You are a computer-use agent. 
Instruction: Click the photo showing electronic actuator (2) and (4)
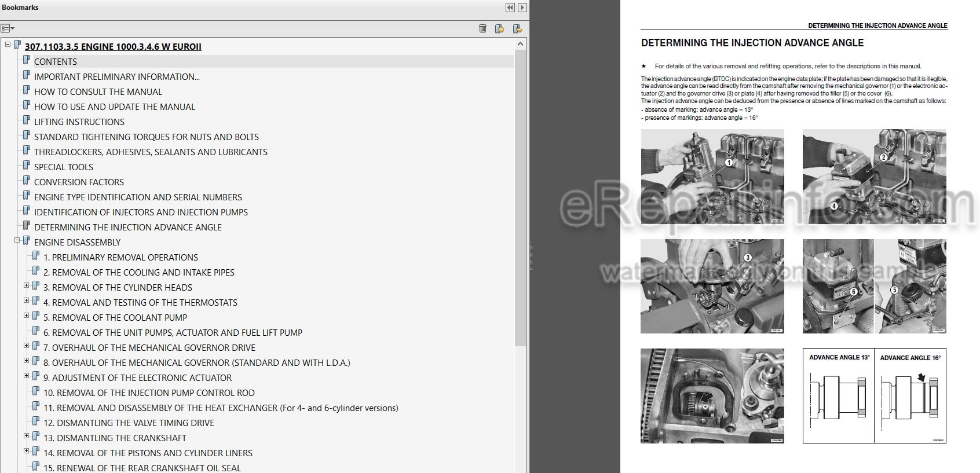tap(875, 176)
